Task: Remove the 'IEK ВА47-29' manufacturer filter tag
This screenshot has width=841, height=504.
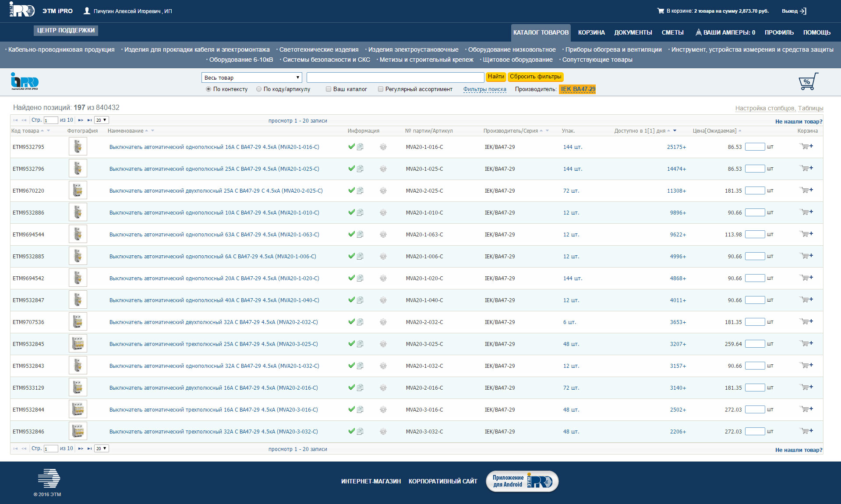Action: coord(577,89)
